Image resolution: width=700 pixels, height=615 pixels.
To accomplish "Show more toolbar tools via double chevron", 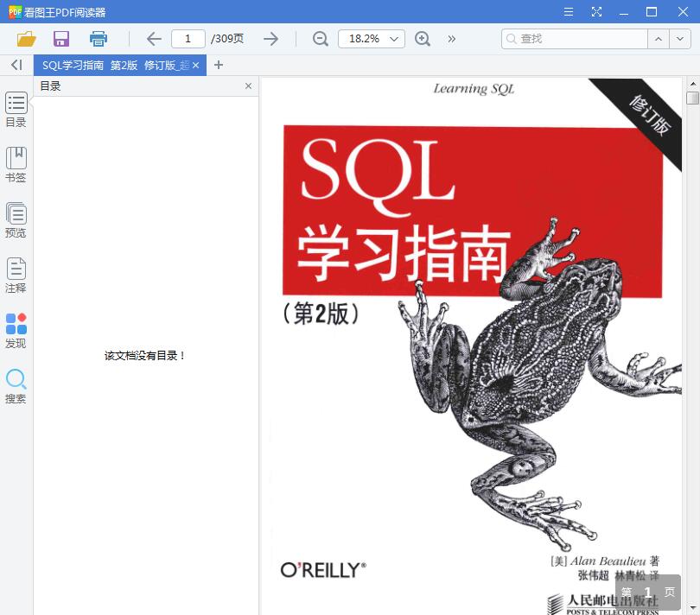I will click(x=451, y=39).
